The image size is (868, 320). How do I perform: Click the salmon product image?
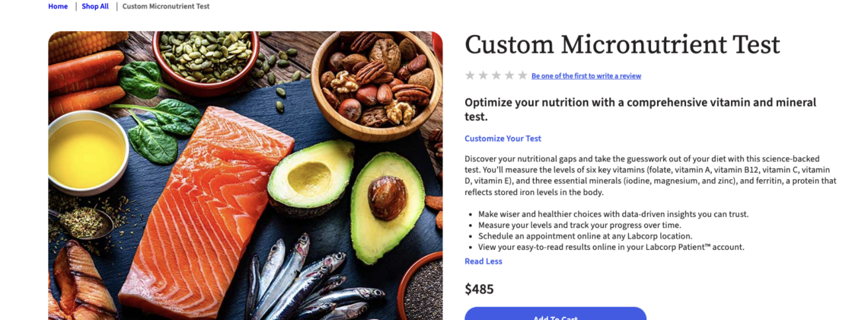pos(245,175)
